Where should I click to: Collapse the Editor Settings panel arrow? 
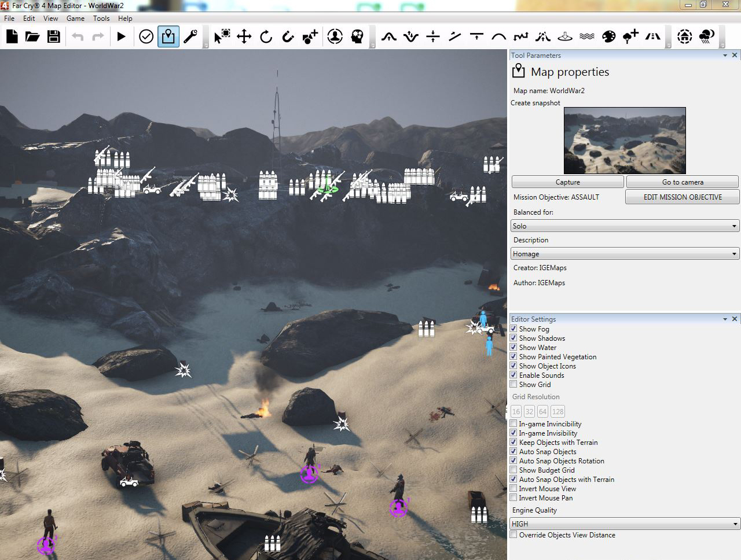(x=725, y=319)
